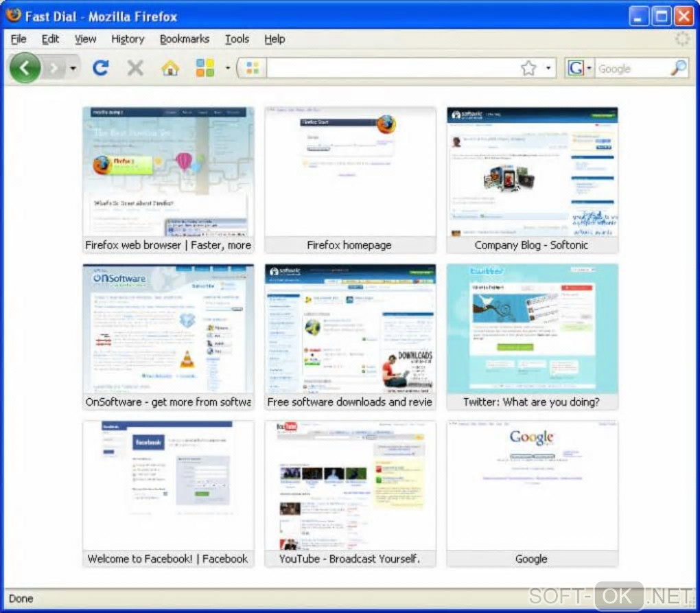Click the Firefox logo in title bar
Viewport: 700px width, 613px height.
[x=14, y=15]
